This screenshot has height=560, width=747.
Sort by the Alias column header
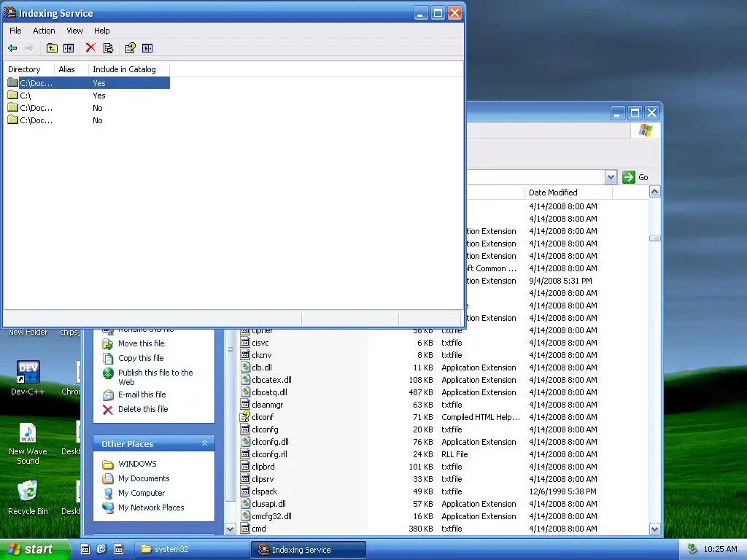(x=71, y=69)
